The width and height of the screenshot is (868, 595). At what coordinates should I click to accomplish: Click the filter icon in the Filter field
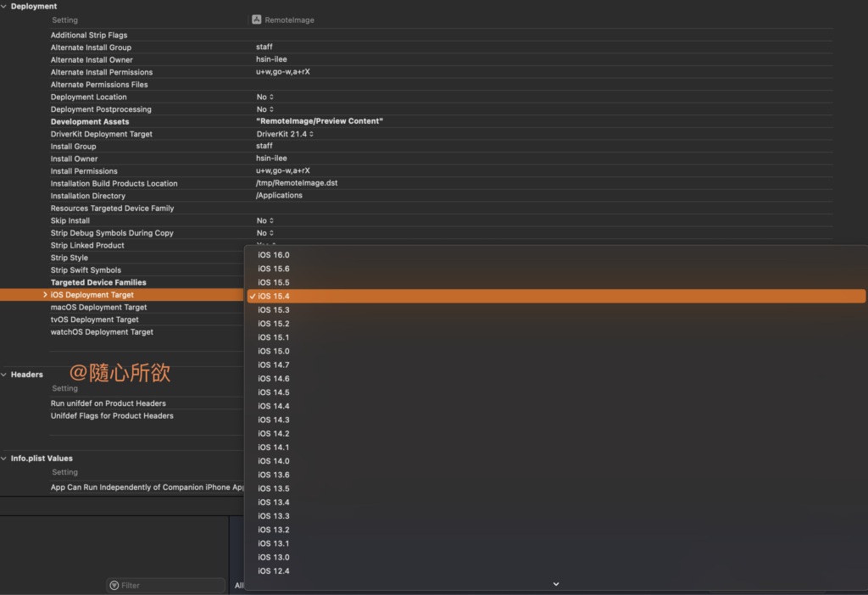[114, 586]
